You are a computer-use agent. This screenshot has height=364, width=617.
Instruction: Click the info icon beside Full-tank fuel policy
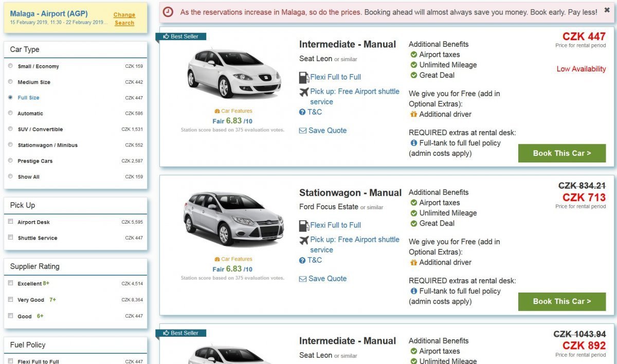point(413,143)
